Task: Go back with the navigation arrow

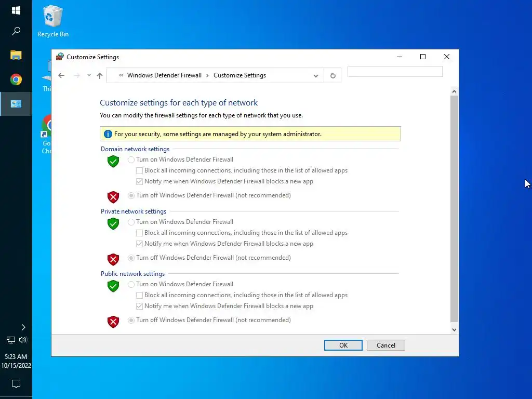Action: coord(61,75)
